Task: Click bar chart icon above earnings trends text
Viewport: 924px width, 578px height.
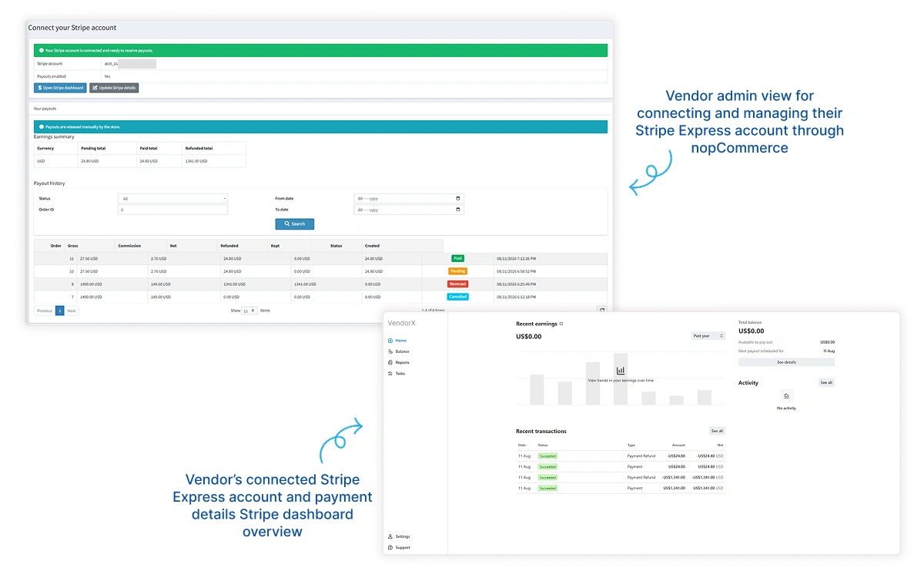Action: 621,371
